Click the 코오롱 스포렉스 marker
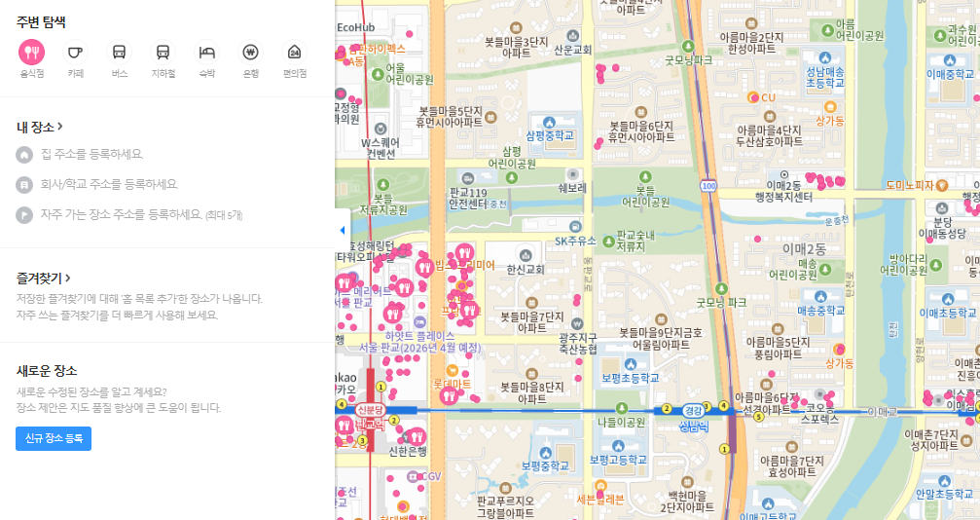980x520 pixels. pyautogui.click(x=820, y=394)
